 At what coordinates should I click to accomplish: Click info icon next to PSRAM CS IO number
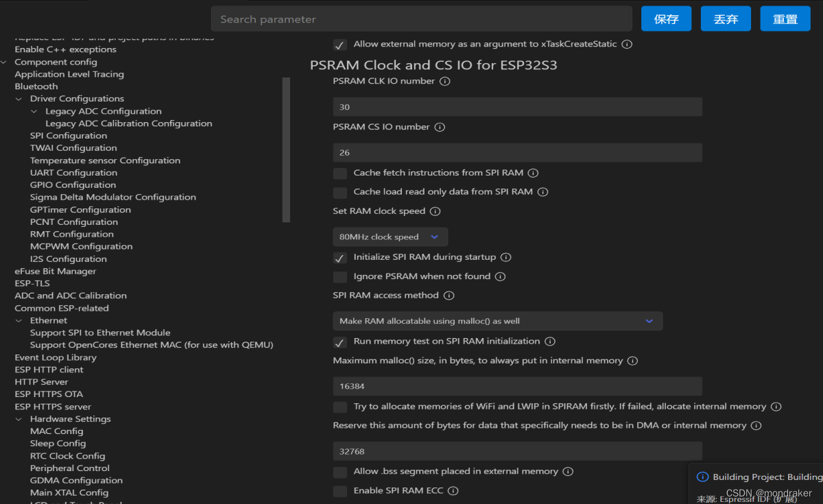(x=440, y=128)
